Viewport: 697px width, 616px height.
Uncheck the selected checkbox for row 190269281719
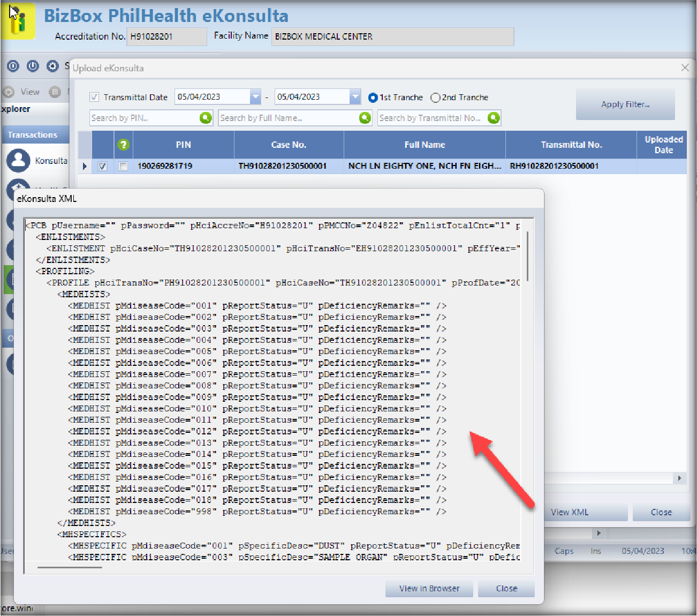102,167
